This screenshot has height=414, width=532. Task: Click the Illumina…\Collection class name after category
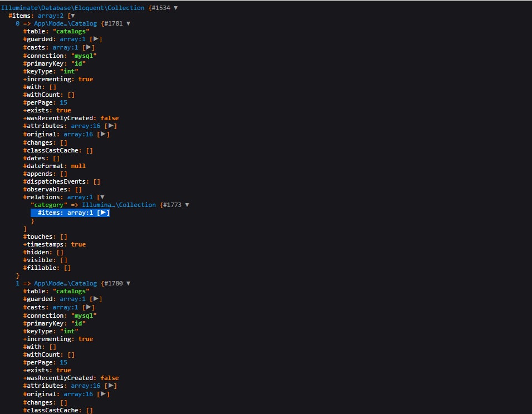[x=119, y=205]
